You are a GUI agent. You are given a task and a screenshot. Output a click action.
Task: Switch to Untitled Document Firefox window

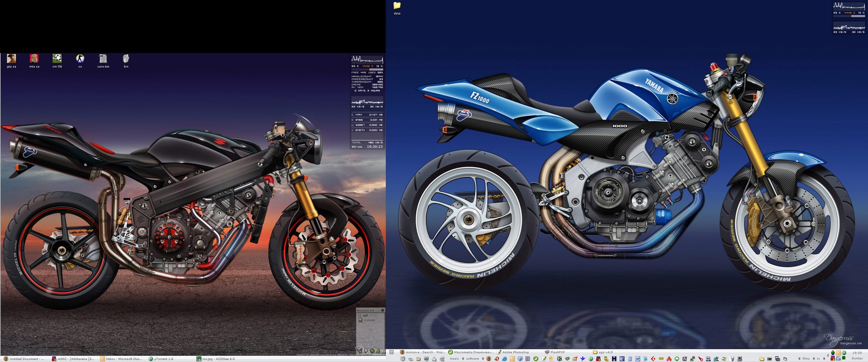[24, 359]
